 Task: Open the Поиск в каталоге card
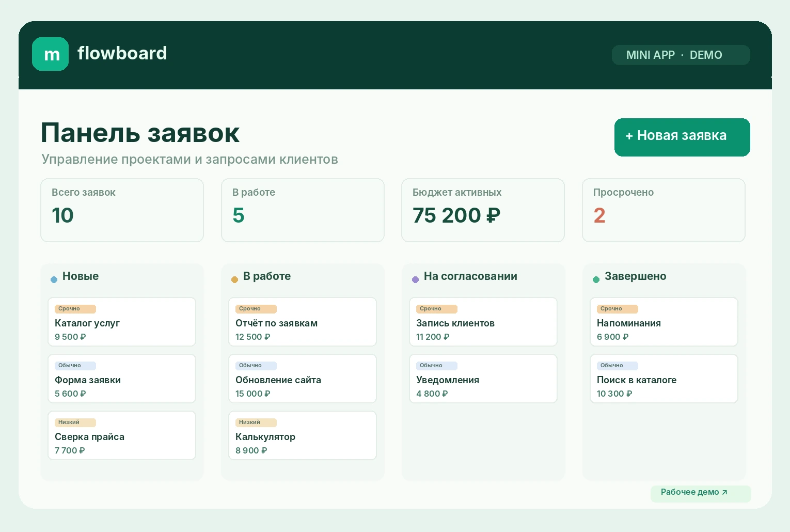(664, 379)
